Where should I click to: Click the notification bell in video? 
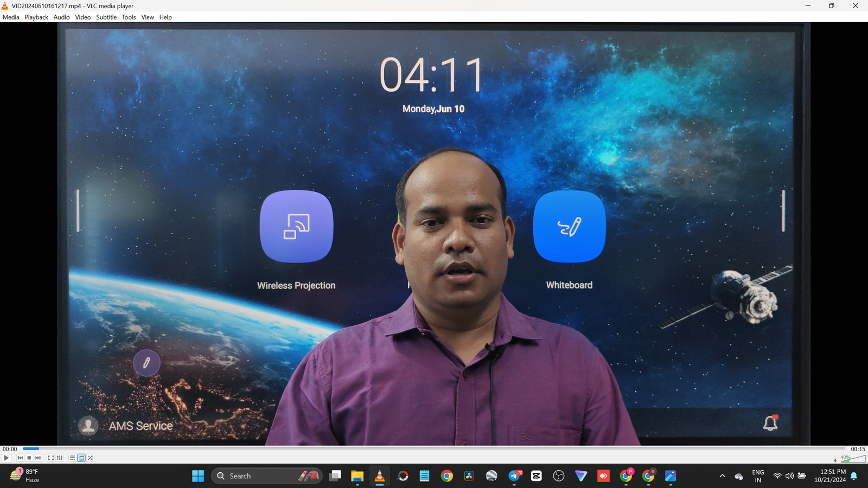coord(770,423)
